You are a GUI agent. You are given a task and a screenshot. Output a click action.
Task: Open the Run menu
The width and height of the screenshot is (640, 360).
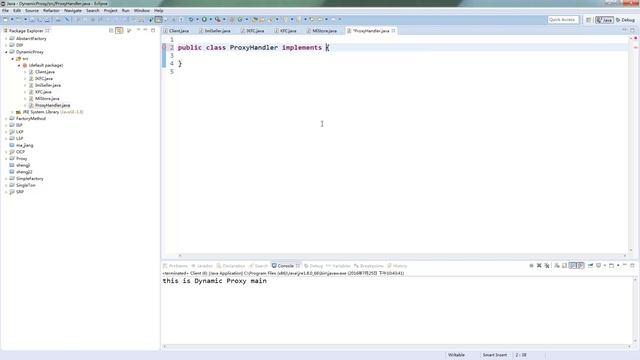pos(126,11)
